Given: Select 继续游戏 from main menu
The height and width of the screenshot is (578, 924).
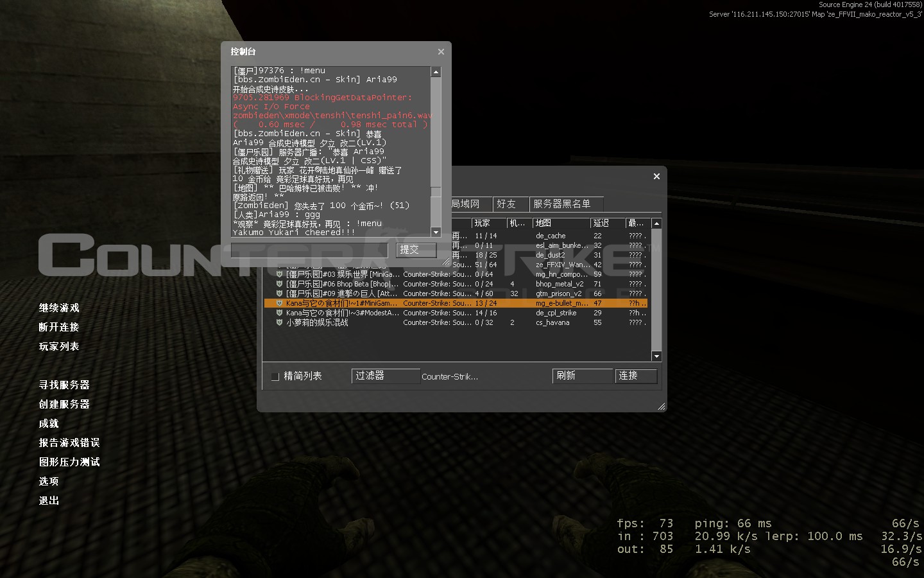Looking at the screenshot, I should [59, 308].
